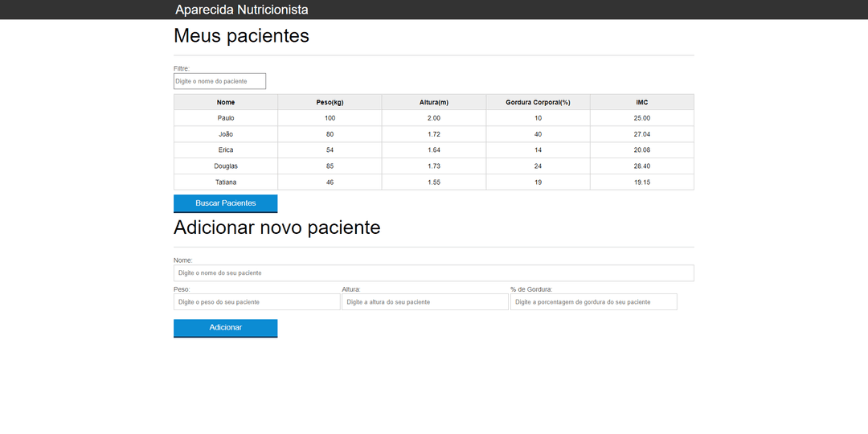Click the Buscar Pacientes button

pos(225,203)
